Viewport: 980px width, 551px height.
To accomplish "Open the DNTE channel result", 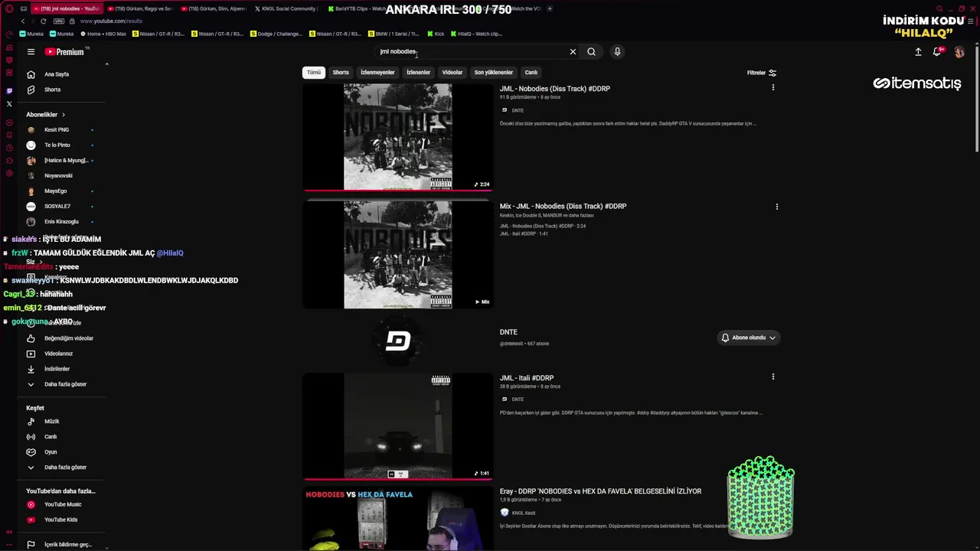I will (x=508, y=332).
